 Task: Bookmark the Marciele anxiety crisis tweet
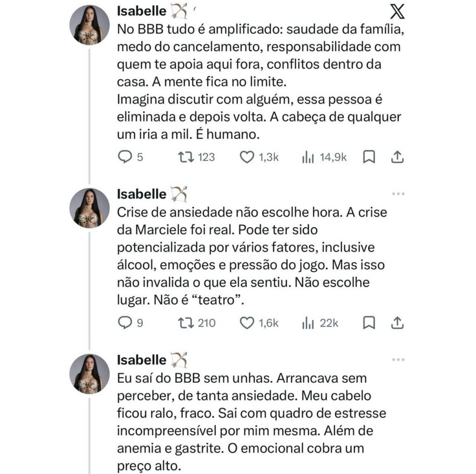pyautogui.click(x=369, y=323)
